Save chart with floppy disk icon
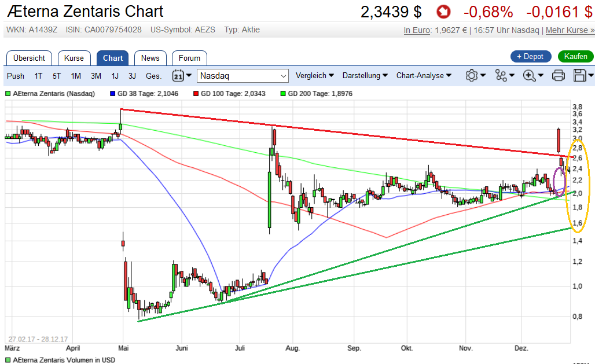The width and height of the screenshot is (595, 364). pos(579,76)
